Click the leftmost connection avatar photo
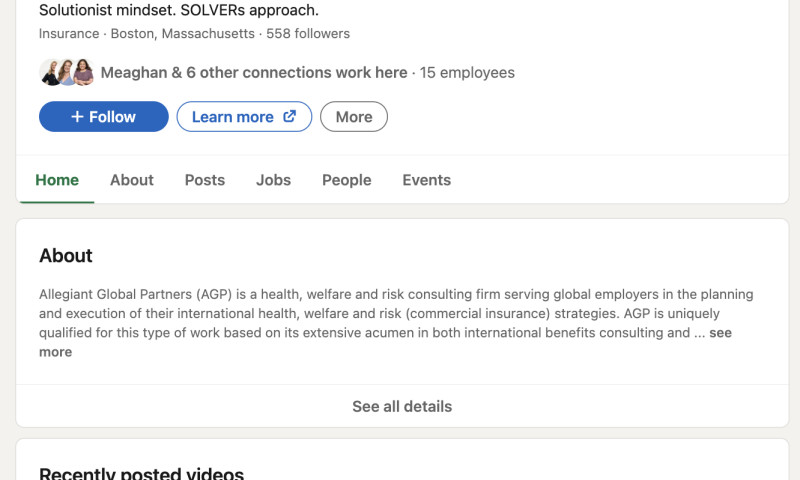The width and height of the screenshot is (800, 480). (50, 72)
